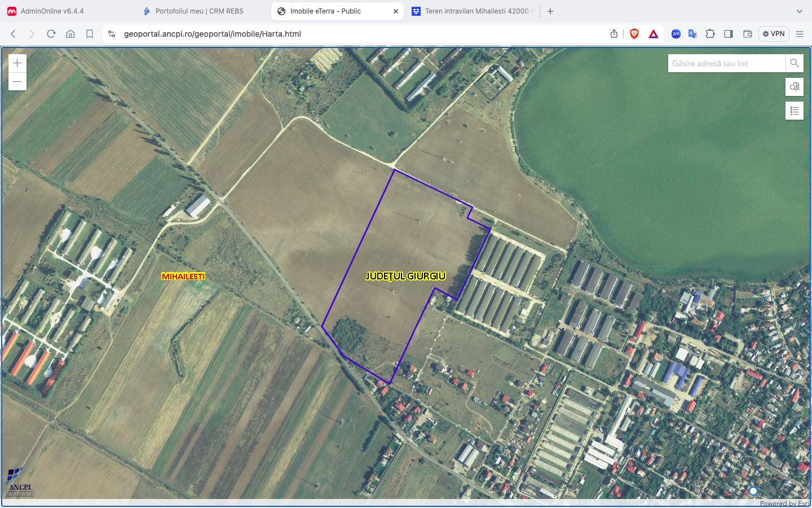Open the browser hamburger menu
This screenshot has width=812, height=508.
[x=800, y=33]
